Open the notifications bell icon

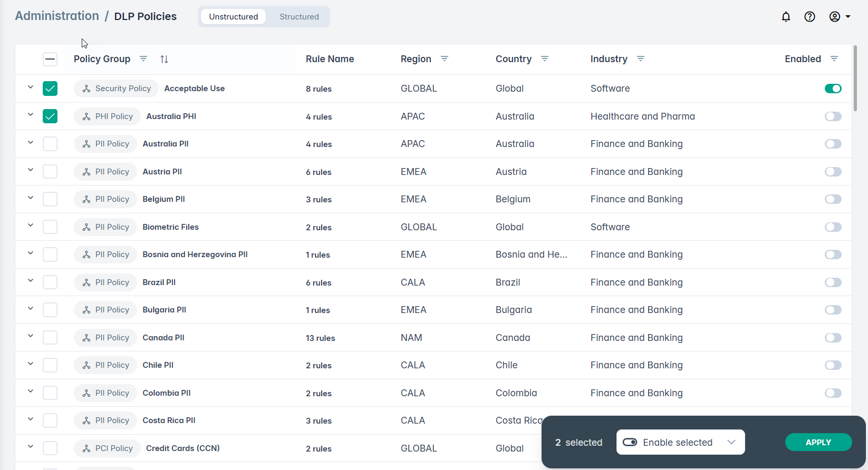tap(786, 17)
